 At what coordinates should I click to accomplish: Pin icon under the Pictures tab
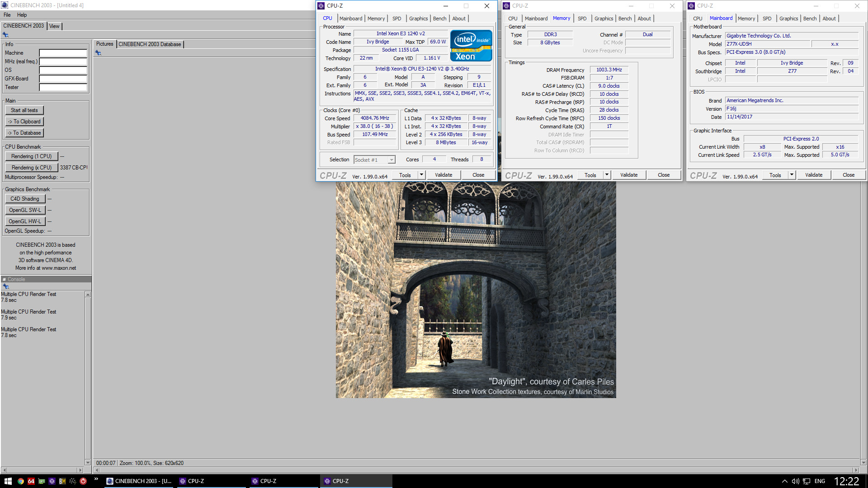coord(99,53)
